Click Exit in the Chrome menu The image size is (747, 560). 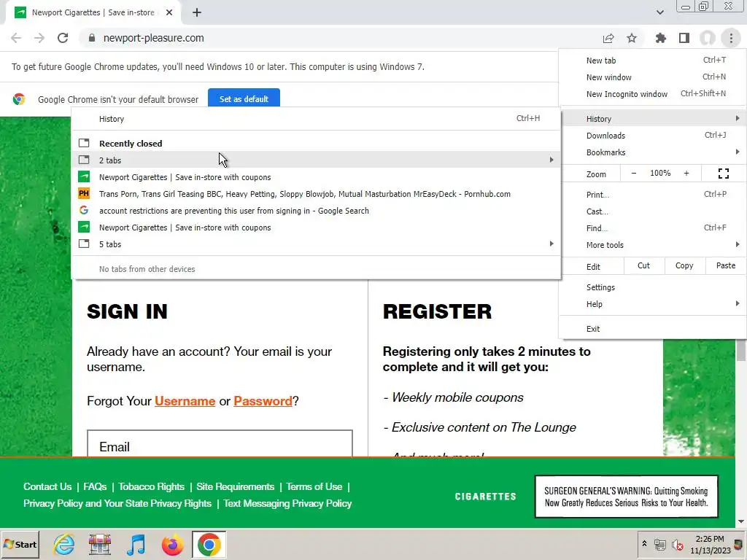click(x=652, y=329)
